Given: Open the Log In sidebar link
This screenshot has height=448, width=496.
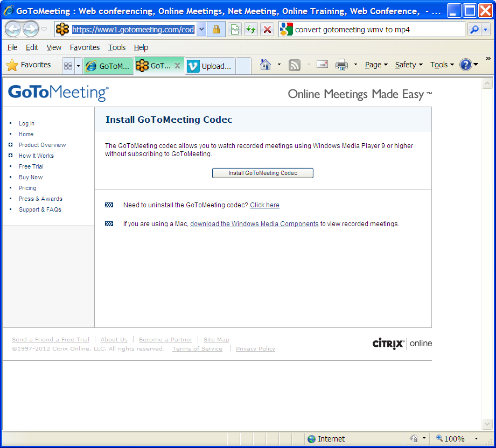Looking at the screenshot, I should [x=26, y=123].
